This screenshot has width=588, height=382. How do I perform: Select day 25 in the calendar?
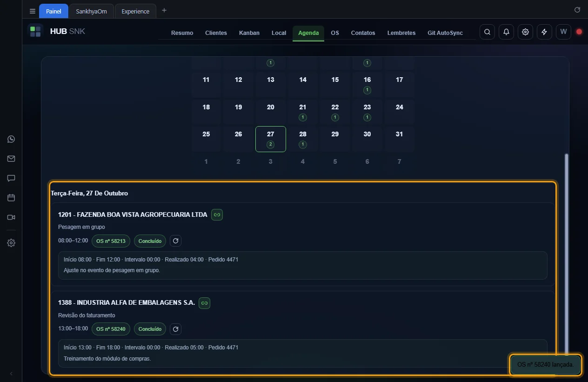click(x=206, y=139)
